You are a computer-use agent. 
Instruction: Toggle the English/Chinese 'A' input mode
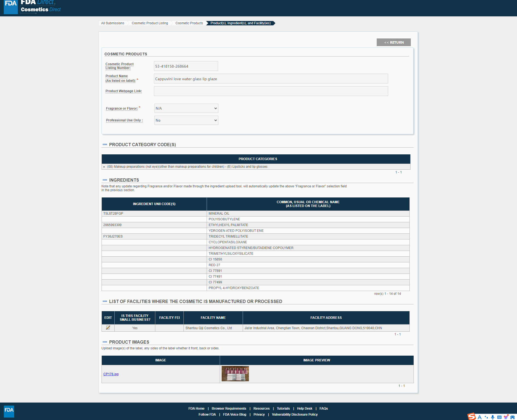(480, 417)
